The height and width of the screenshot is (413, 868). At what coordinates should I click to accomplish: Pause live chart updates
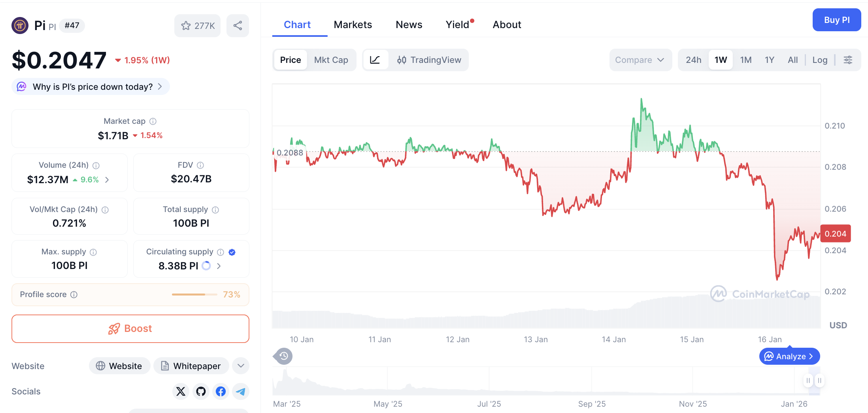[x=808, y=381]
